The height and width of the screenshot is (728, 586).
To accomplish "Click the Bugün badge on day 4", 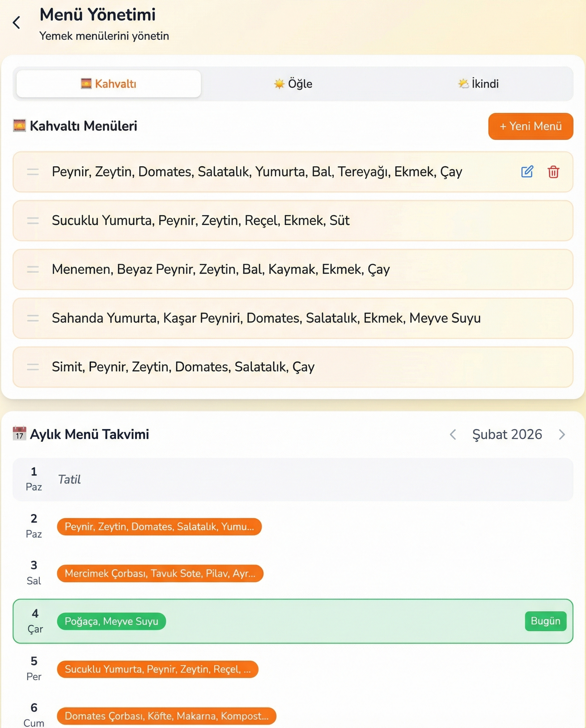I will (x=545, y=621).
